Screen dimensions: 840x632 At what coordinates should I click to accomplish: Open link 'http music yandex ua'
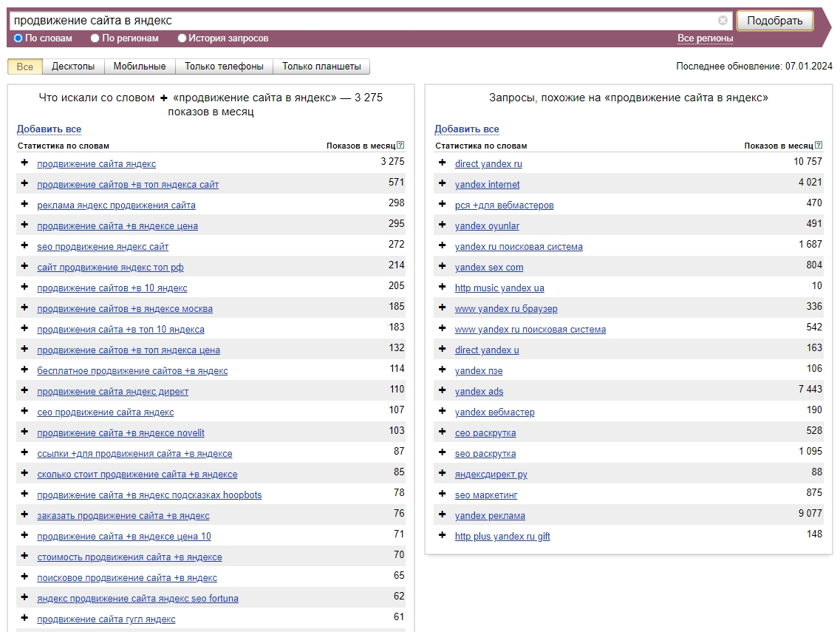[x=499, y=288]
